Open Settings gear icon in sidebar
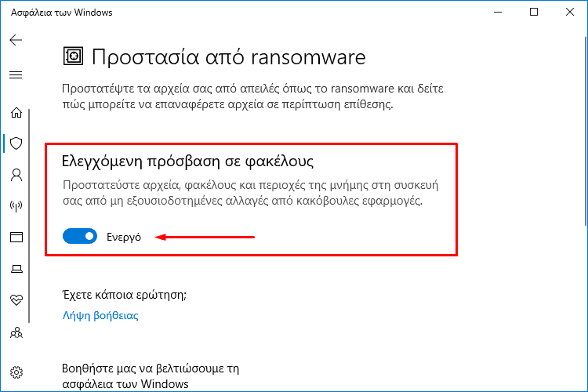Viewport: 588px width, 392px height. [x=16, y=372]
